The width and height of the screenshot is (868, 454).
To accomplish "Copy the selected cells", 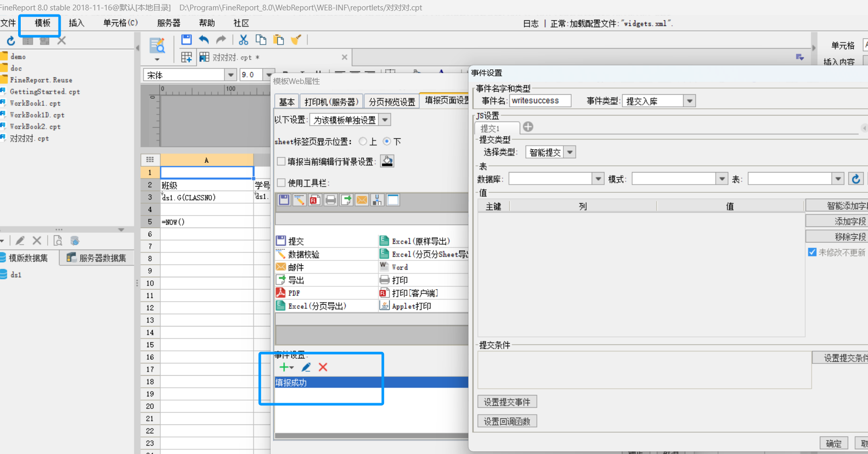I will click(x=261, y=39).
